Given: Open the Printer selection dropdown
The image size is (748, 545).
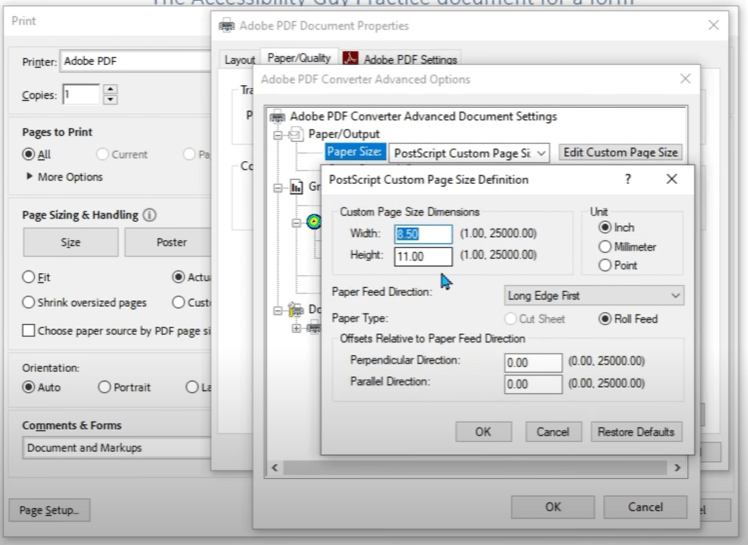Looking at the screenshot, I should pyautogui.click(x=135, y=61).
